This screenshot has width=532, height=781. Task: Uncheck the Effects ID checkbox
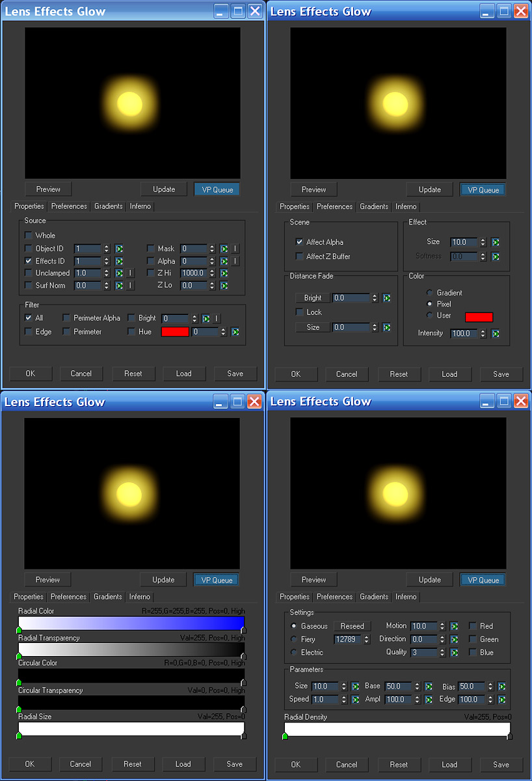pyautogui.click(x=28, y=261)
